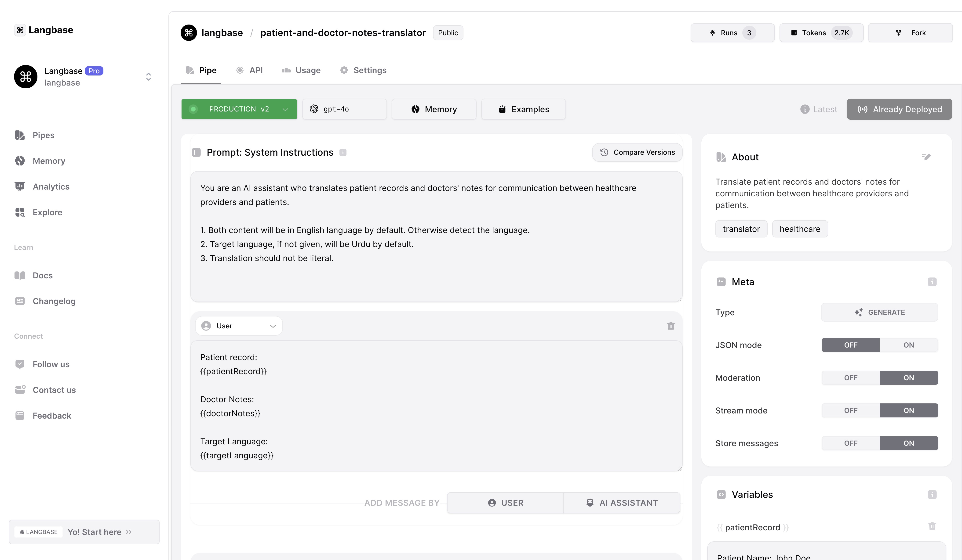Delete the patientRecord variable trash icon
Viewport: 962px width, 560px height.
pyautogui.click(x=932, y=526)
